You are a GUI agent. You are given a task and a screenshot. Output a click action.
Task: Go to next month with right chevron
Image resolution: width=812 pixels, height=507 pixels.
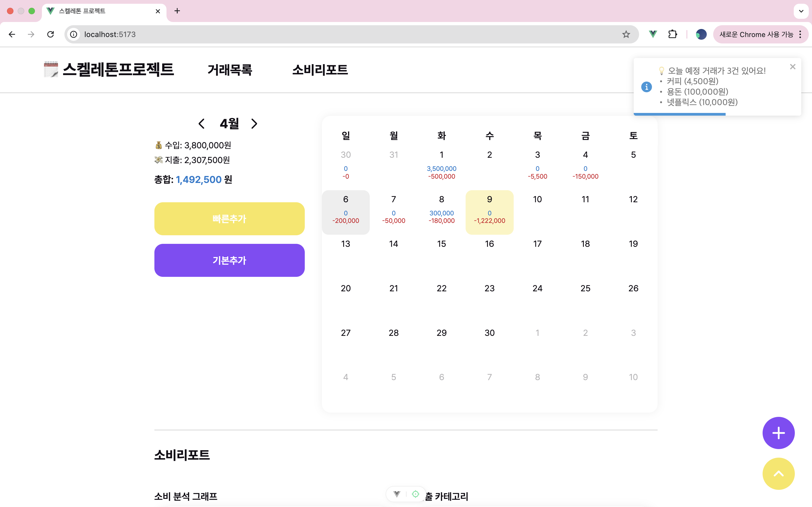click(x=254, y=124)
